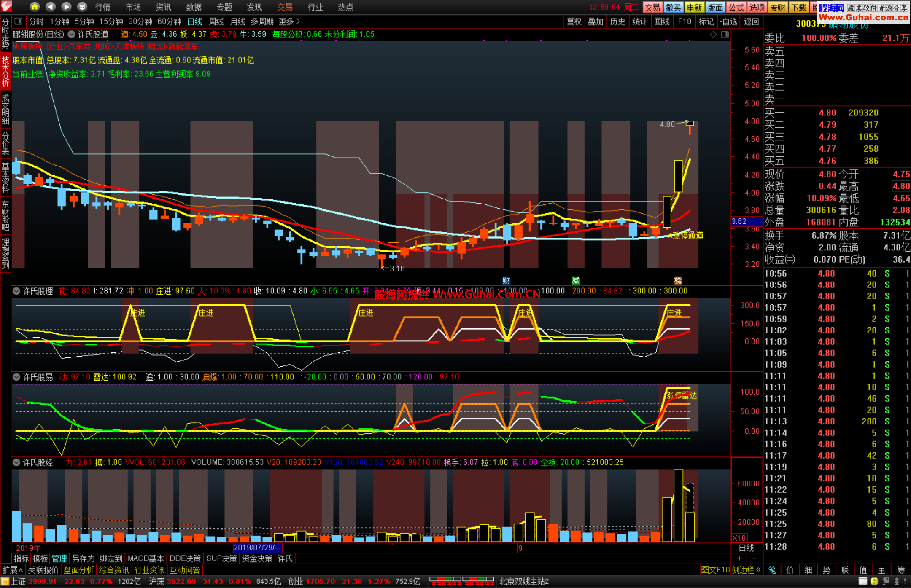Image resolution: width=911 pixels, height=588 pixels.
Task: Click the 画线 drawing tools button
Action: [x=662, y=21]
